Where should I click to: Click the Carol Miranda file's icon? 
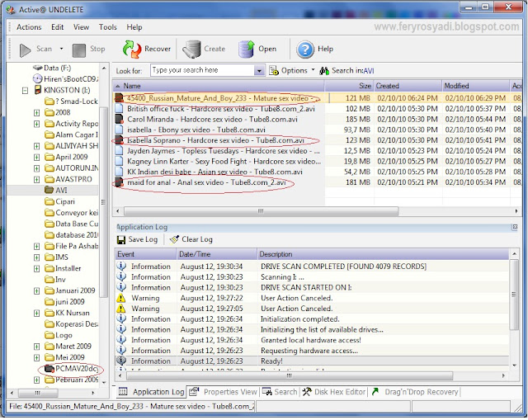(x=119, y=119)
